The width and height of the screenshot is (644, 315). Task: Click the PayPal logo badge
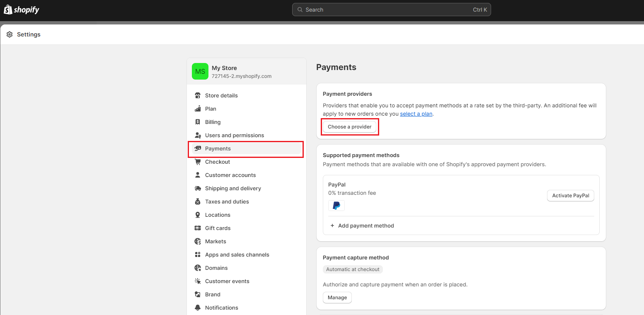point(337,206)
